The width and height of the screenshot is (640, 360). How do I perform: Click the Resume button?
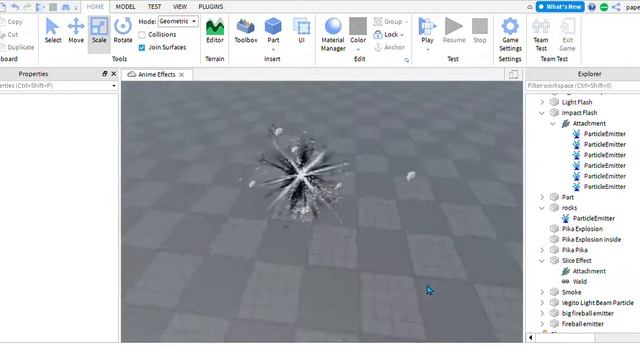[x=454, y=31]
